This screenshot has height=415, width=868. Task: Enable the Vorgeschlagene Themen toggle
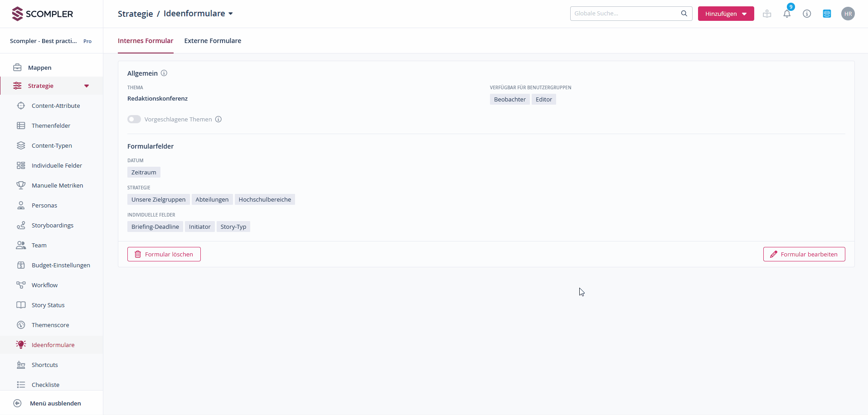click(134, 119)
